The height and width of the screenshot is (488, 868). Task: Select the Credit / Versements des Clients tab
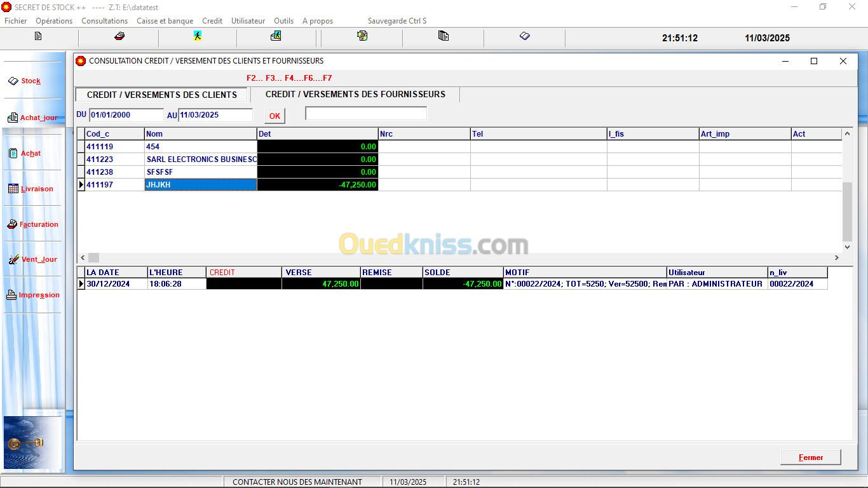click(x=161, y=95)
